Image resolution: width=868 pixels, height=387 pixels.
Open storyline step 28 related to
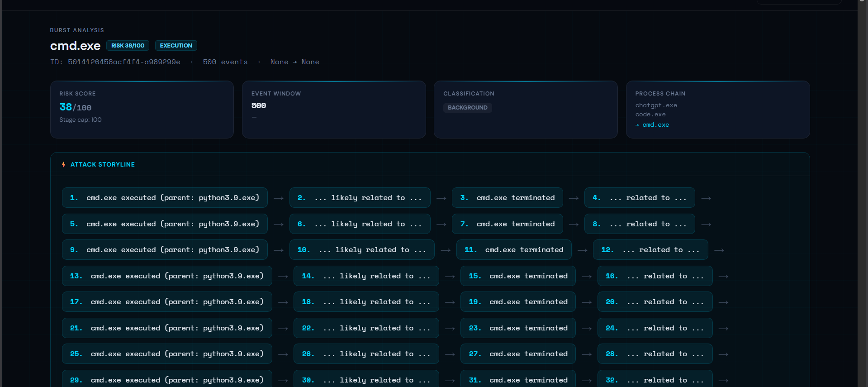[x=655, y=354]
